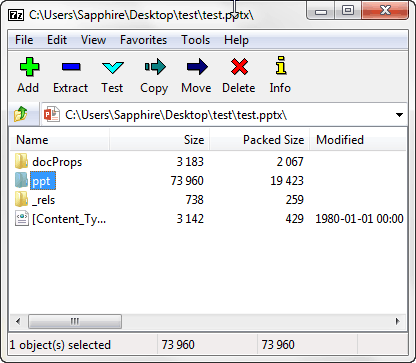
Task: Click the 429 packed size value
Action: [295, 219]
